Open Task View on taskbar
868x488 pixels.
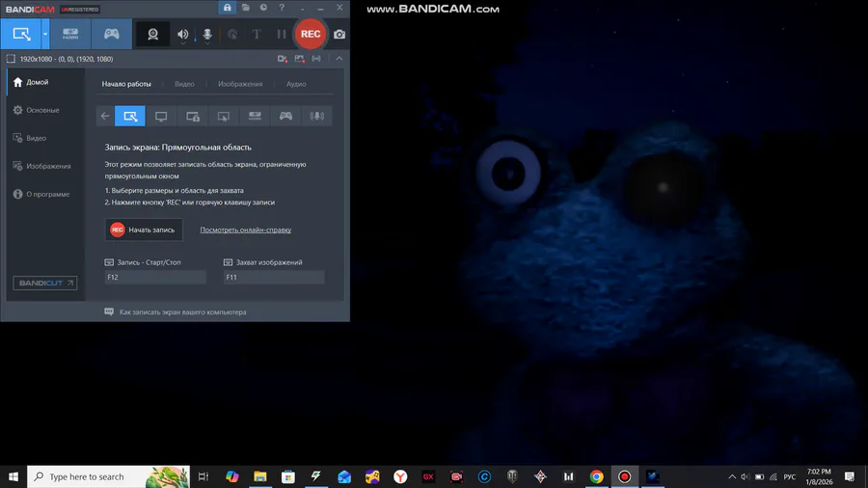(x=203, y=476)
